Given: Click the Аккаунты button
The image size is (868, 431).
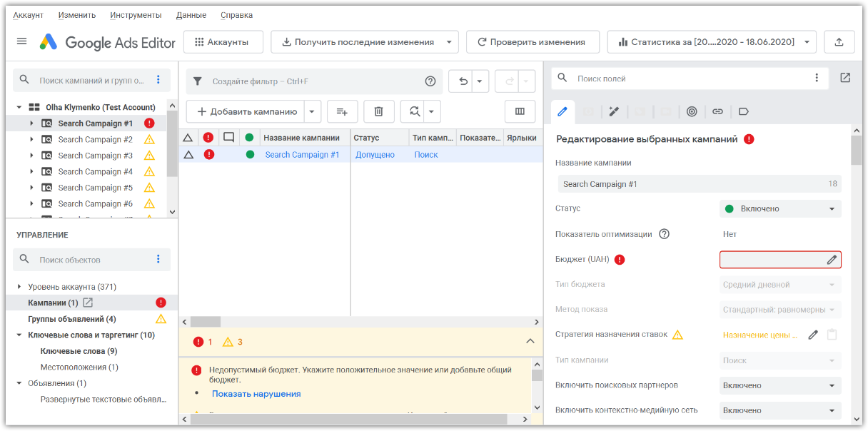Looking at the screenshot, I should coord(223,42).
